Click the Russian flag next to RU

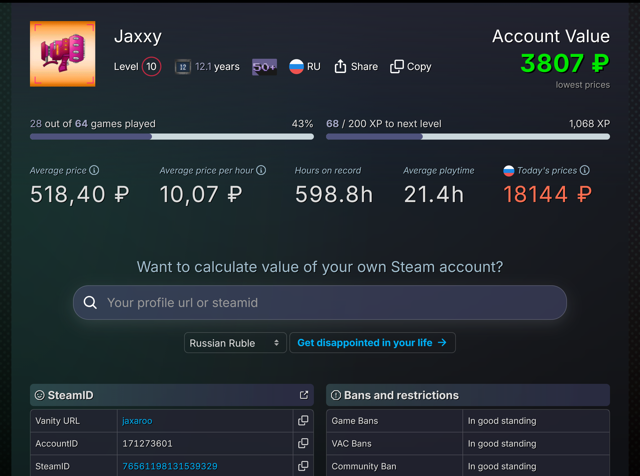pyautogui.click(x=296, y=67)
